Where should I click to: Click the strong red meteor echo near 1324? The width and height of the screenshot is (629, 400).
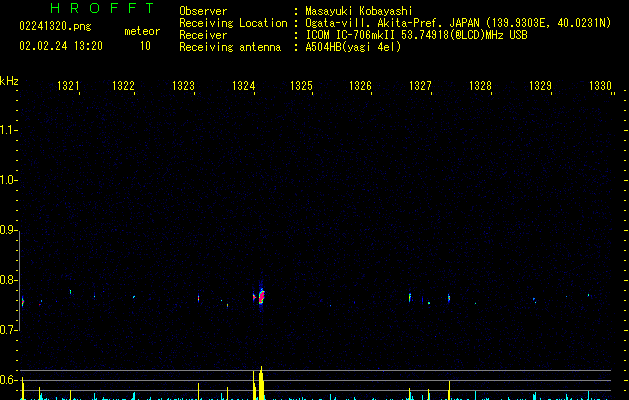262,297
